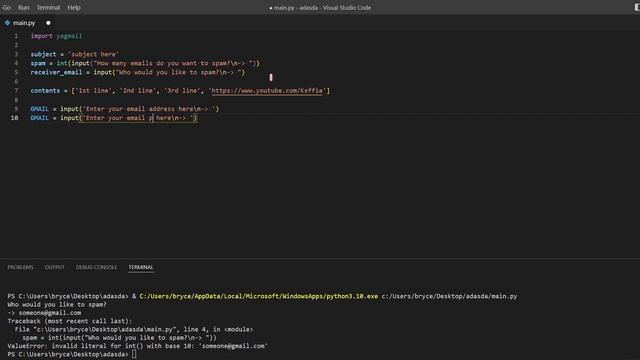Click line number 10 in the gutter
The width and height of the screenshot is (640, 360).
click(14, 118)
